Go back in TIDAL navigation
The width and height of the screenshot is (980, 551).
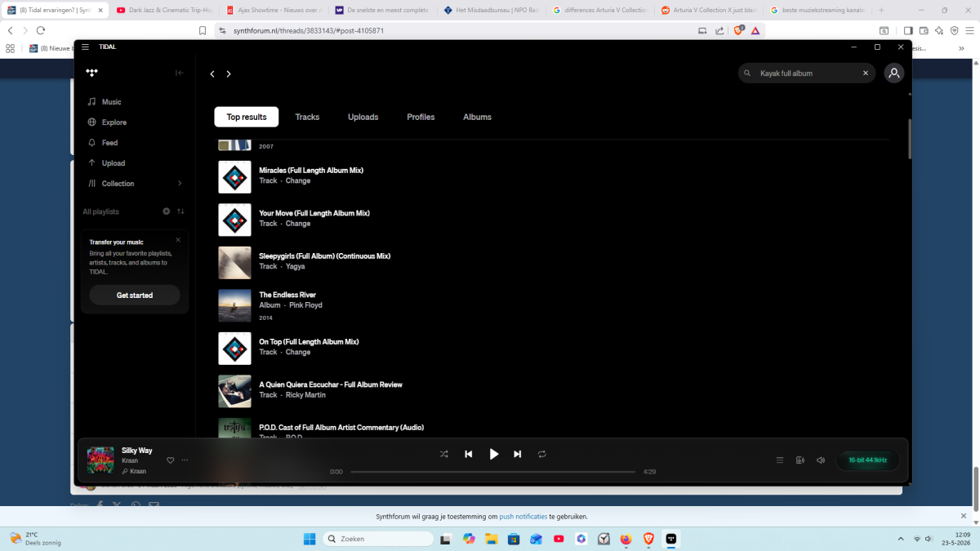pos(212,73)
